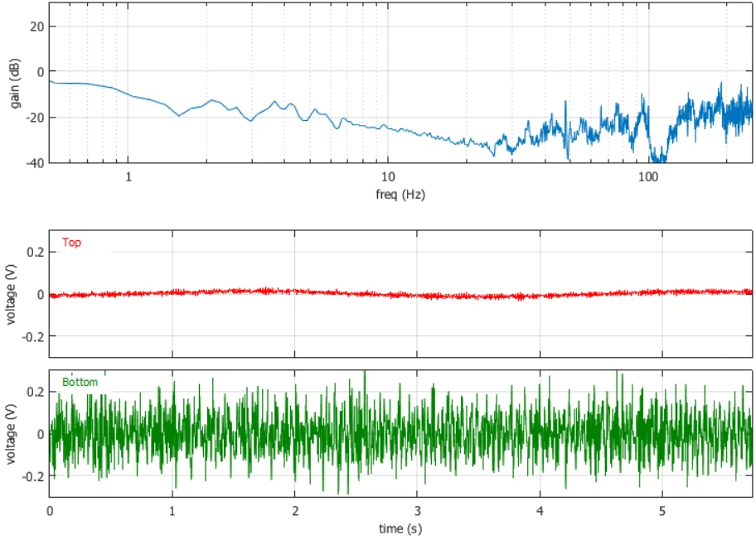Click the deep notch near 100 Hz
The height and width of the screenshot is (540, 756).
point(657,157)
